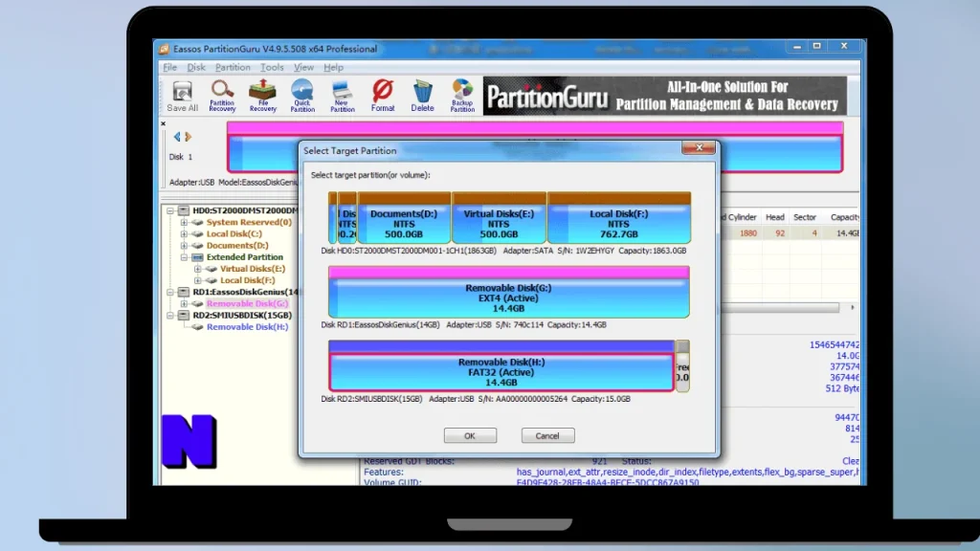Screen dimensions: 980x551
Task: Expand the Removable Disk(G:) tree node
Action: 184,303
